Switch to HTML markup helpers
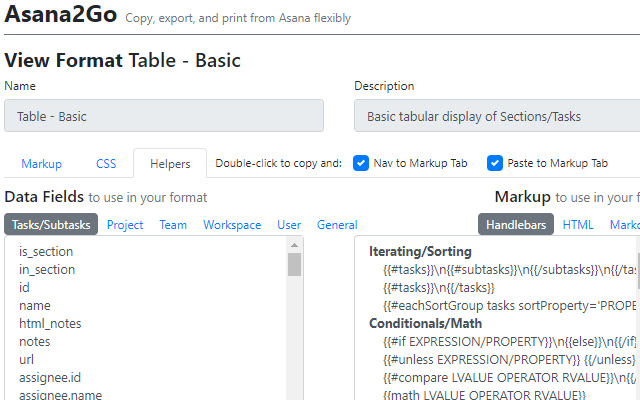 [x=578, y=224]
